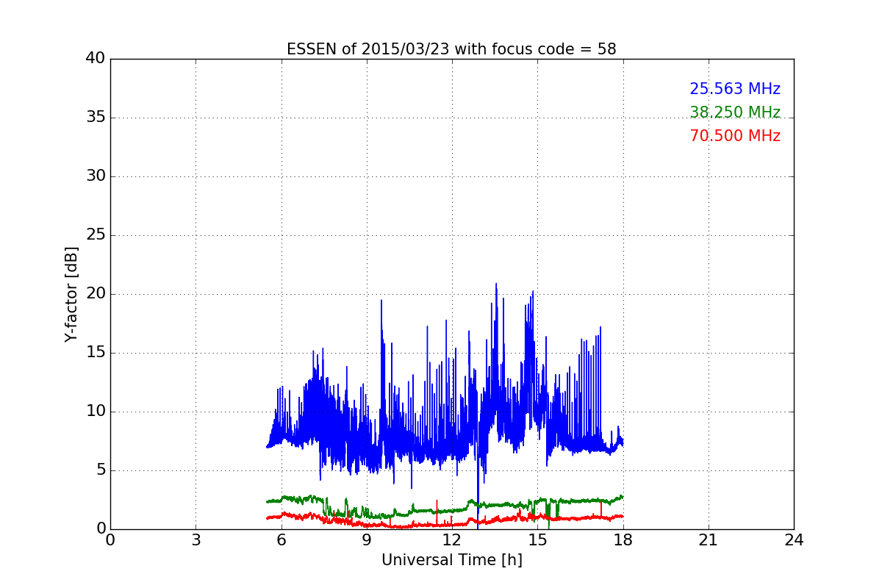
Task: Click the 'Y-factor [dB]' axis label
Action: coord(71,294)
